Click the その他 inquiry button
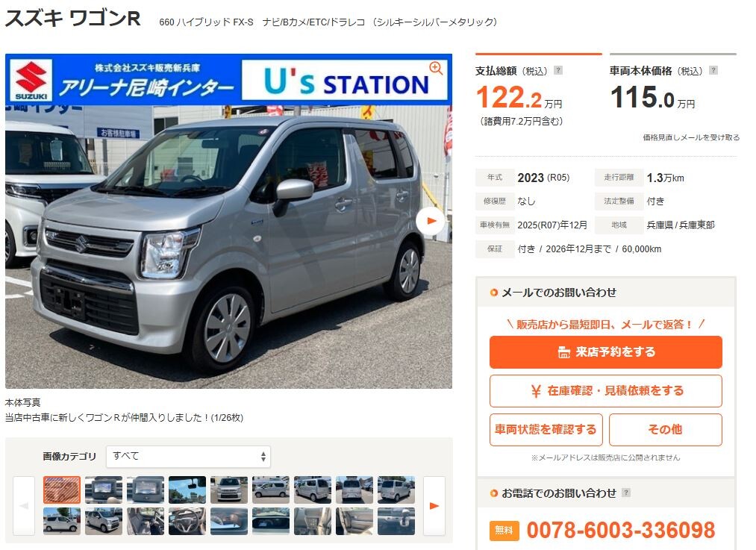This screenshot has width=756, height=550. 666,430
